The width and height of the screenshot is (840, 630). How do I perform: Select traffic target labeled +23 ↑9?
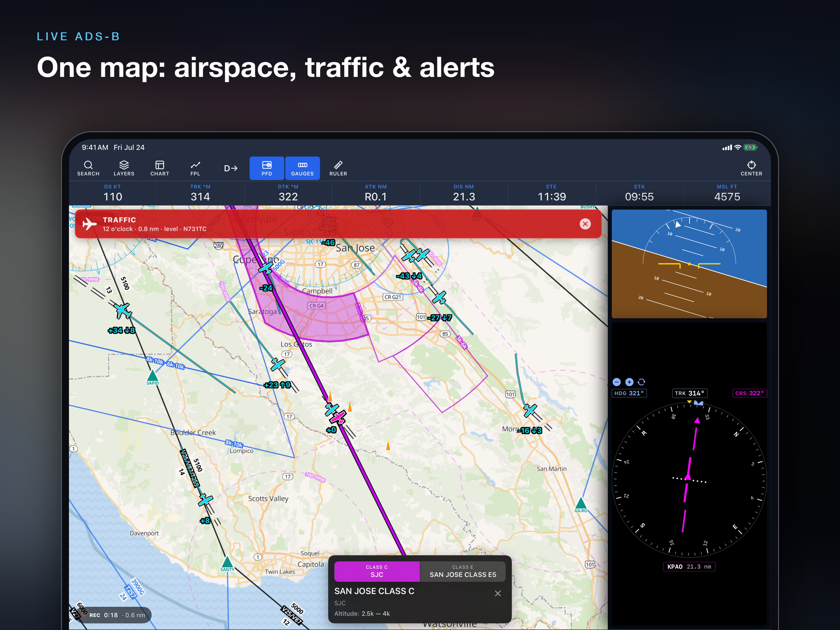[x=278, y=365]
